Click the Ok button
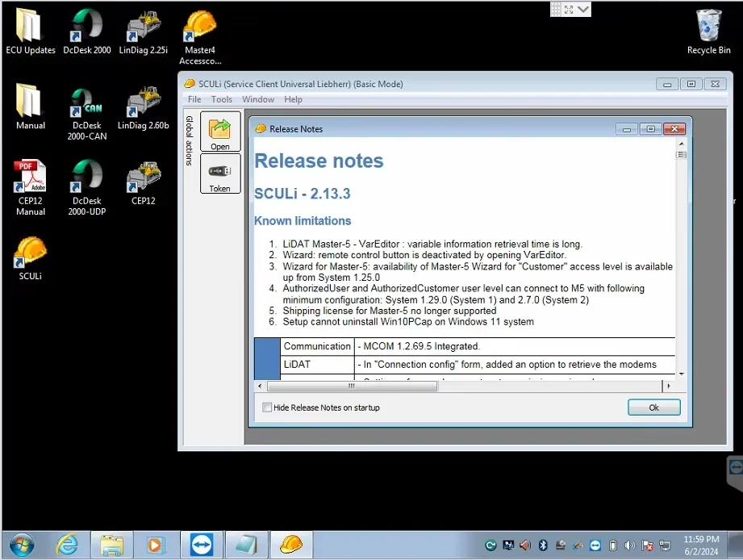Viewport: 743px width, 560px height. click(x=653, y=407)
